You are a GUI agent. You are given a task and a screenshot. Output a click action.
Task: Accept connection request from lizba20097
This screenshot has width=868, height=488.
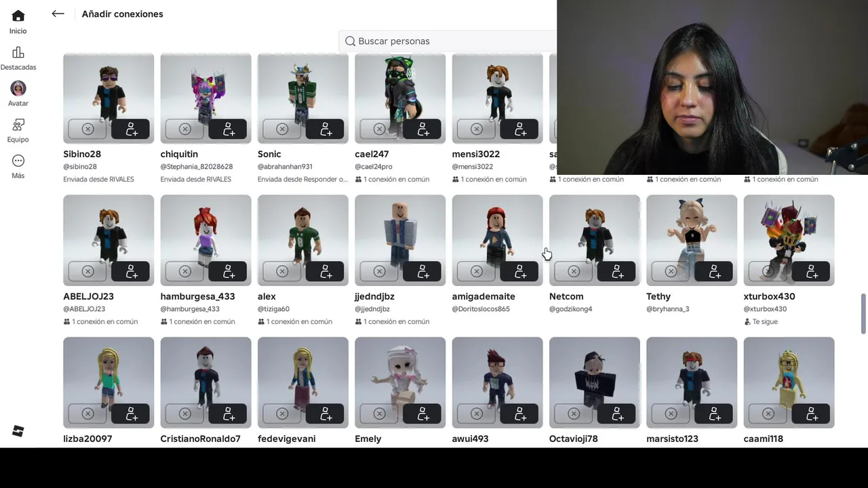pos(130,413)
